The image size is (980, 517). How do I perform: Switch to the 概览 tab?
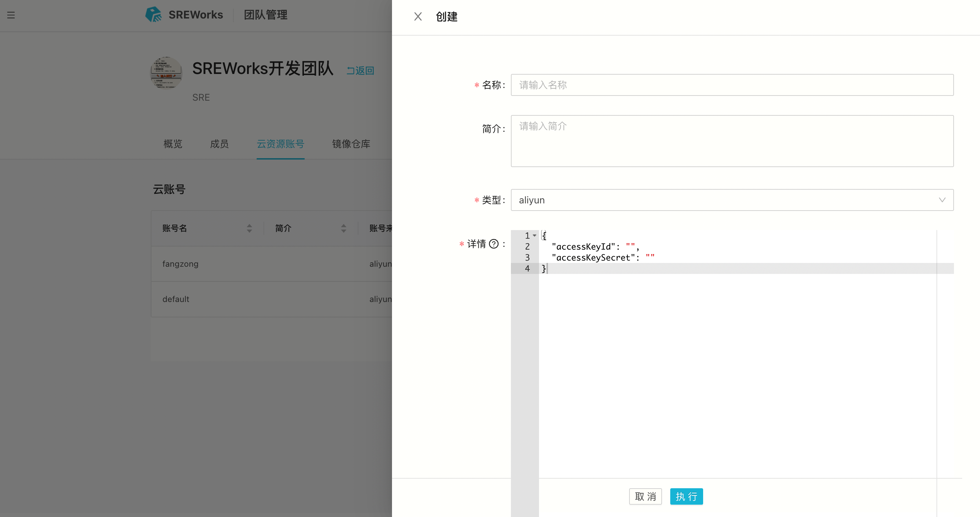(x=173, y=144)
